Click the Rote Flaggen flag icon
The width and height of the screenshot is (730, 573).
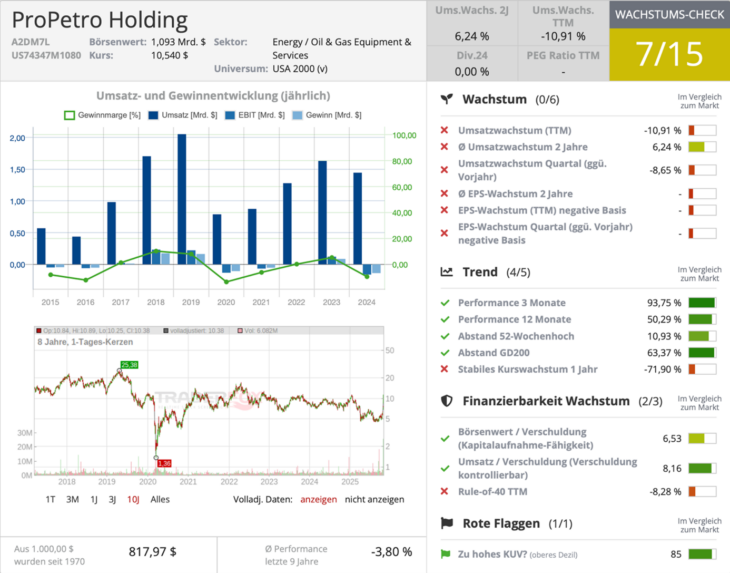point(448,523)
